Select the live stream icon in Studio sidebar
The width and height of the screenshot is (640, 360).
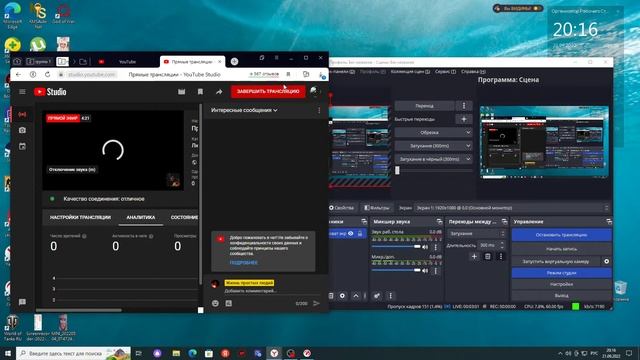(x=22, y=114)
